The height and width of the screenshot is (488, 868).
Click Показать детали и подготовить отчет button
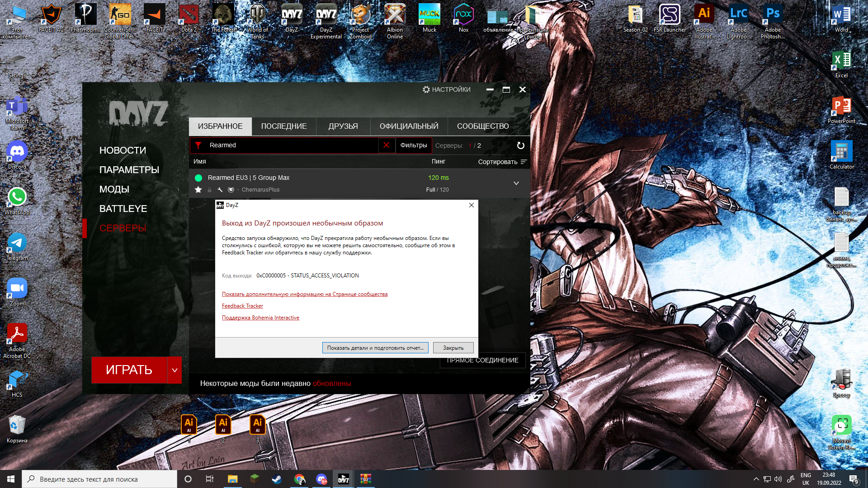point(375,348)
